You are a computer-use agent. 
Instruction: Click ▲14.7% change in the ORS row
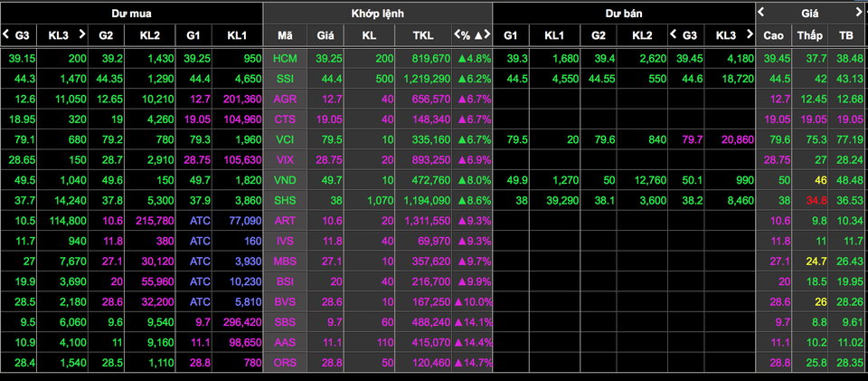coord(472,363)
